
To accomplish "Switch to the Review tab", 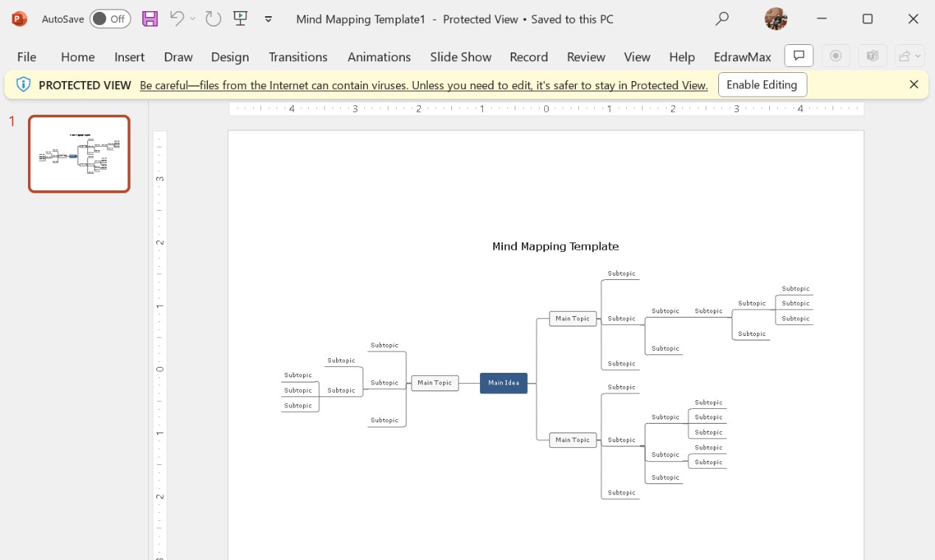I will pos(586,57).
